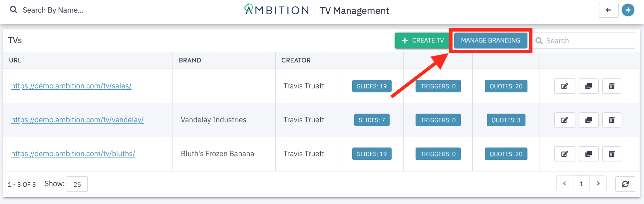
Task: Open Quotes: 3 for Vandelay TV
Action: (506, 120)
